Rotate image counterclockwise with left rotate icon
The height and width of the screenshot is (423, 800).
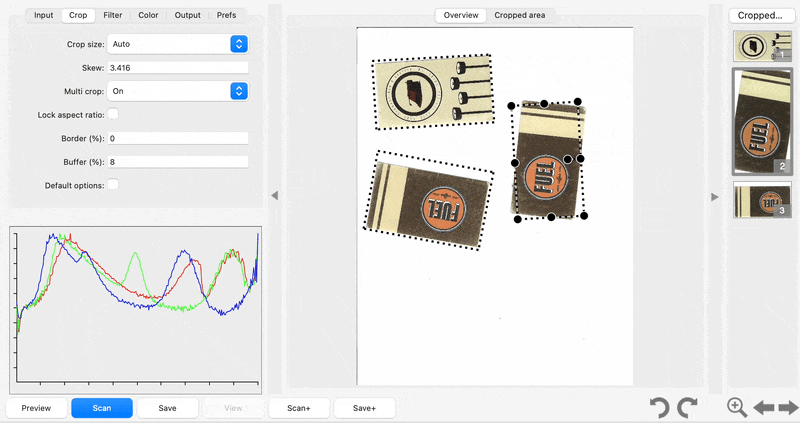point(660,408)
